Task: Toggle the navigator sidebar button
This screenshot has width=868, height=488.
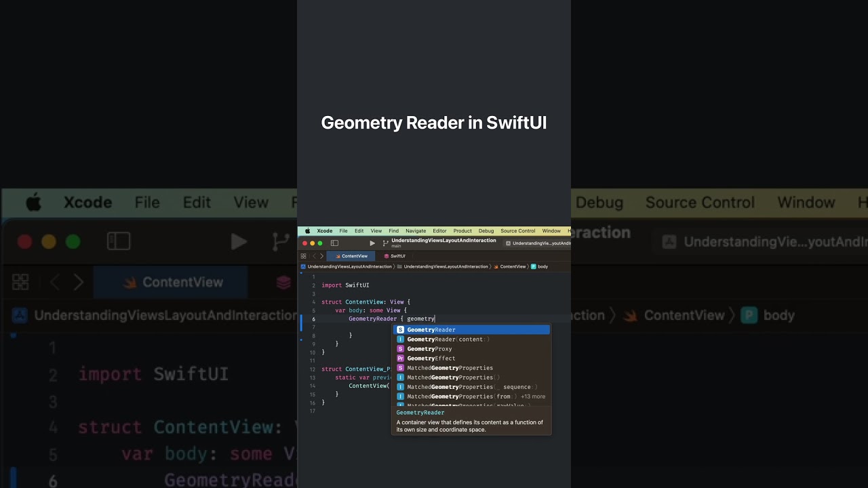Action: click(x=334, y=243)
